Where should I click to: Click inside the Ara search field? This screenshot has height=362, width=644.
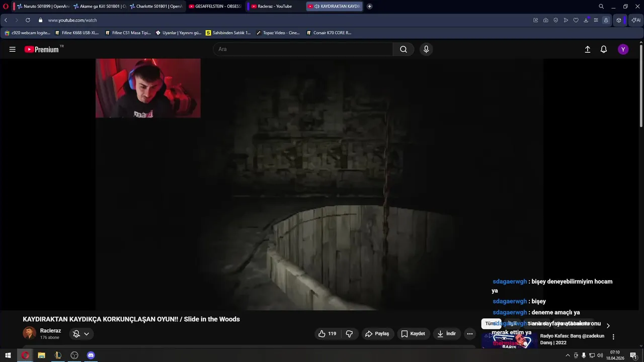pos(303,49)
